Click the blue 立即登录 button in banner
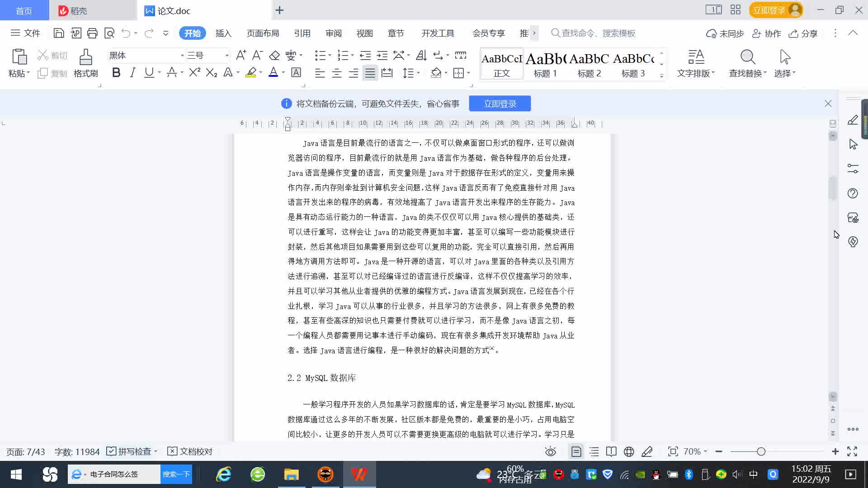The height and width of the screenshot is (488, 868). click(500, 103)
